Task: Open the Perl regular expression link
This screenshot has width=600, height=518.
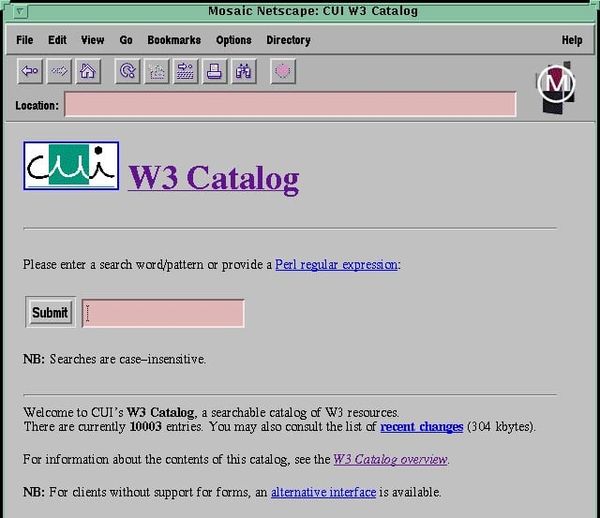Action: pos(336,265)
